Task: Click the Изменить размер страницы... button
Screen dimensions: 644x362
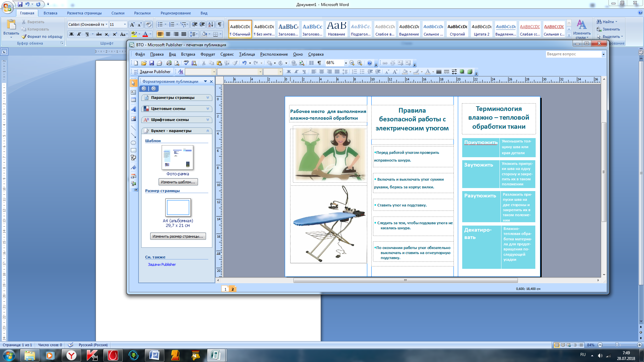Action: [x=178, y=236]
